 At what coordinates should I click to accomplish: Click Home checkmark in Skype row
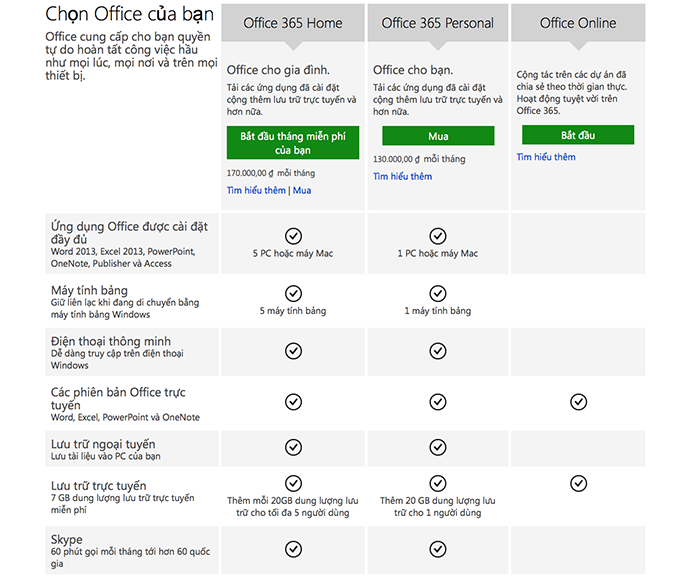(x=293, y=549)
